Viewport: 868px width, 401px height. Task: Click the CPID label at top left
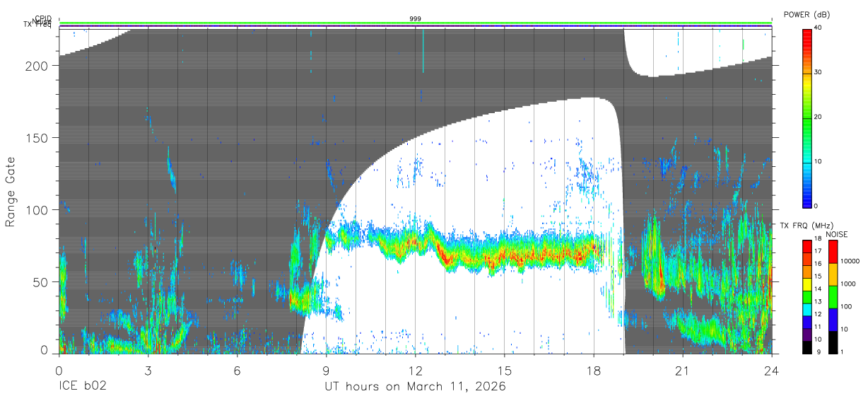click(43, 18)
